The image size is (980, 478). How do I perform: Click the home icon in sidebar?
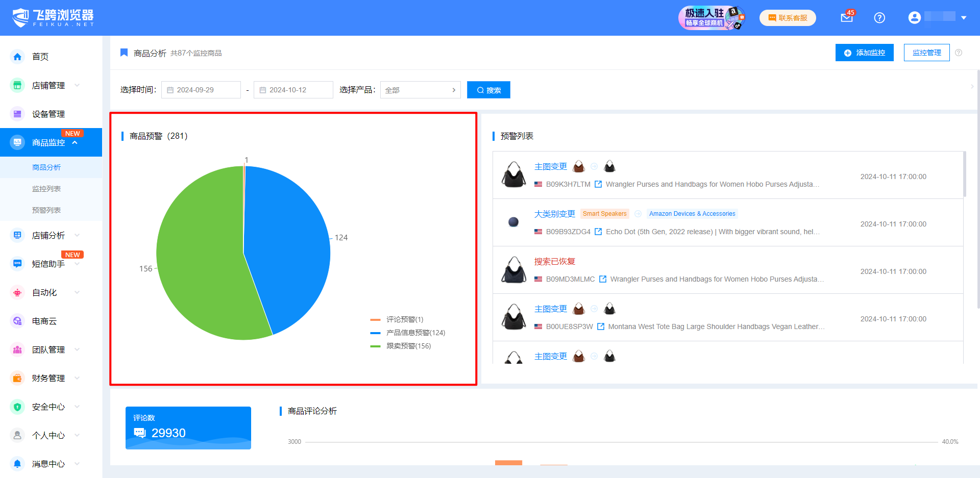pyautogui.click(x=17, y=57)
